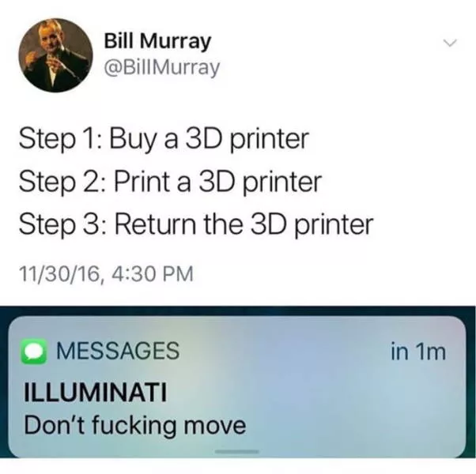Image resolution: width=476 pixels, height=474 pixels.
Task: Select the 'Step 2: Print a 3D printer' line
Action: click(x=170, y=182)
